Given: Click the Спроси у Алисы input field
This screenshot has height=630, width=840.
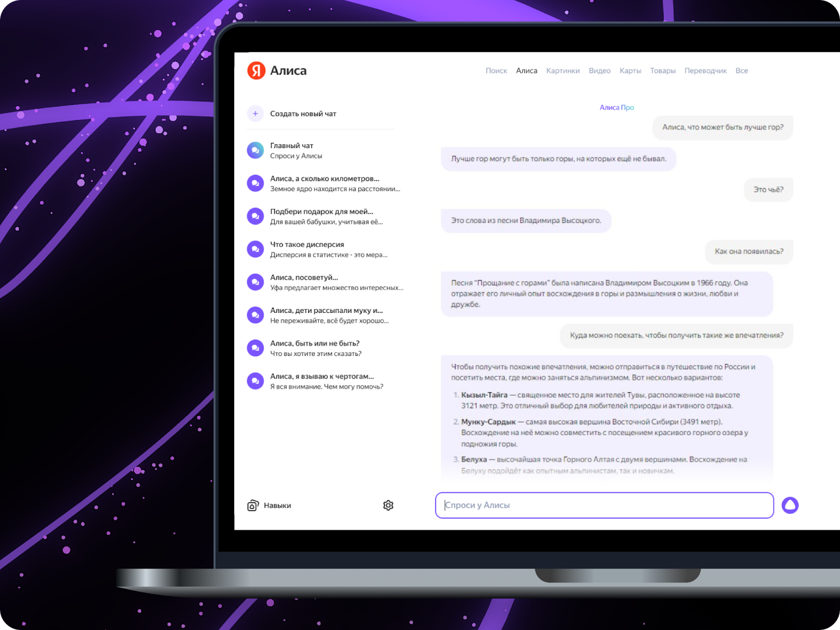Looking at the screenshot, I should tap(604, 505).
